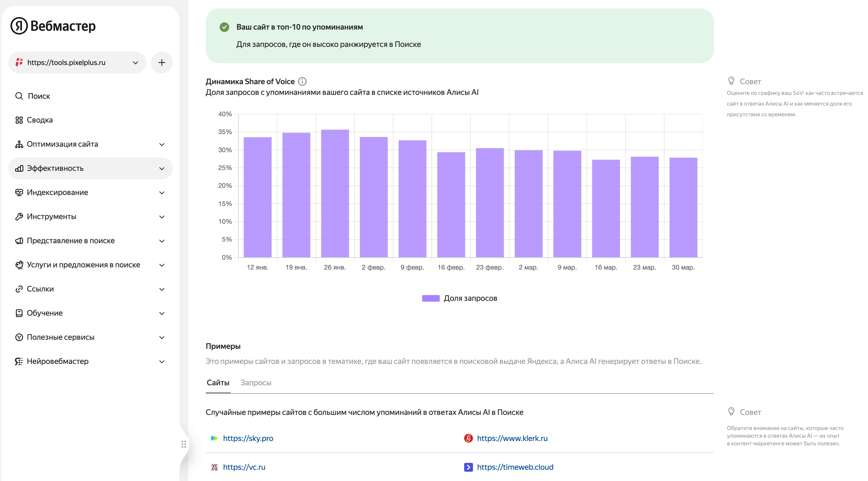Viewport: 868px width, 481px height.
Task: Click the Ссылки chain icon
Action: tap(19, 289)
